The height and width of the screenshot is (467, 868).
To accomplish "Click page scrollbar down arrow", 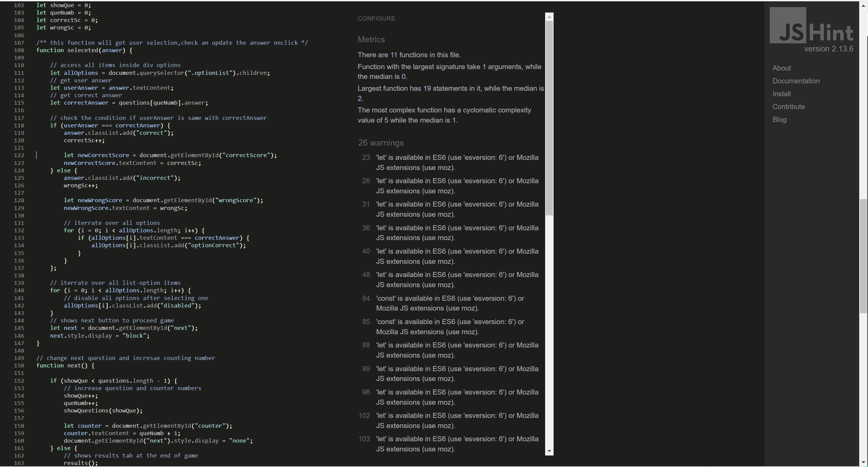I will (864, 462).
